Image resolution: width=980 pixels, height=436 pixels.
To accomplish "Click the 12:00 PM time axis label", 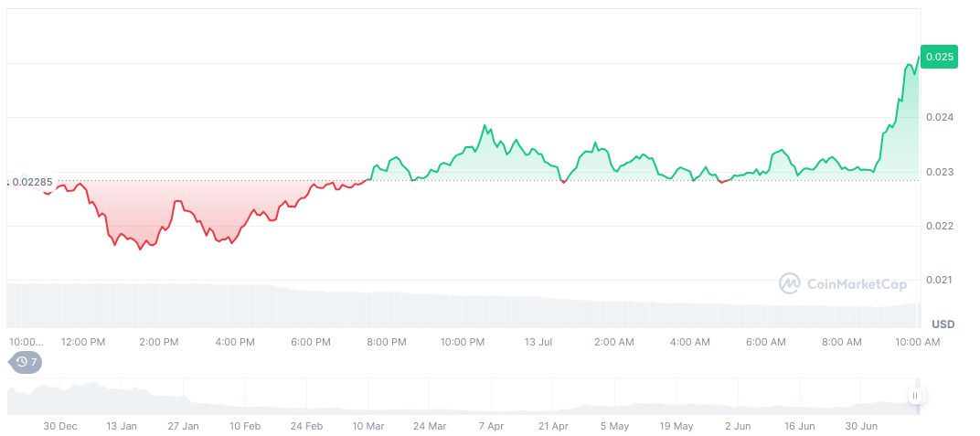I will point(83,342).
